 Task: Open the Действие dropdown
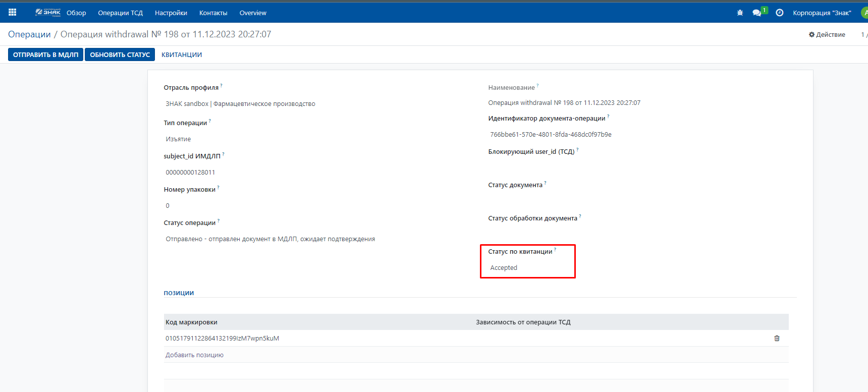(x=827, y=34)
